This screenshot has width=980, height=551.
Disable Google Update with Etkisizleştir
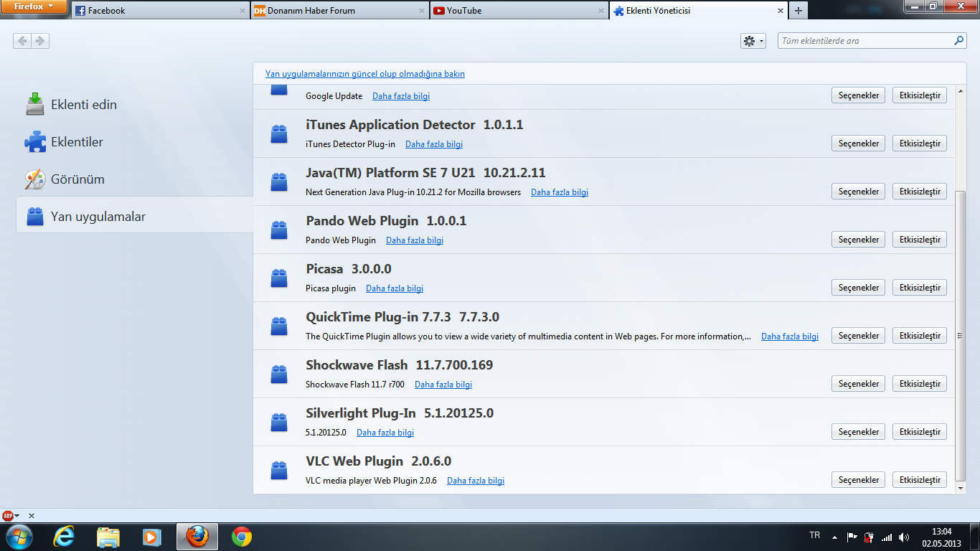pos(920,95)
